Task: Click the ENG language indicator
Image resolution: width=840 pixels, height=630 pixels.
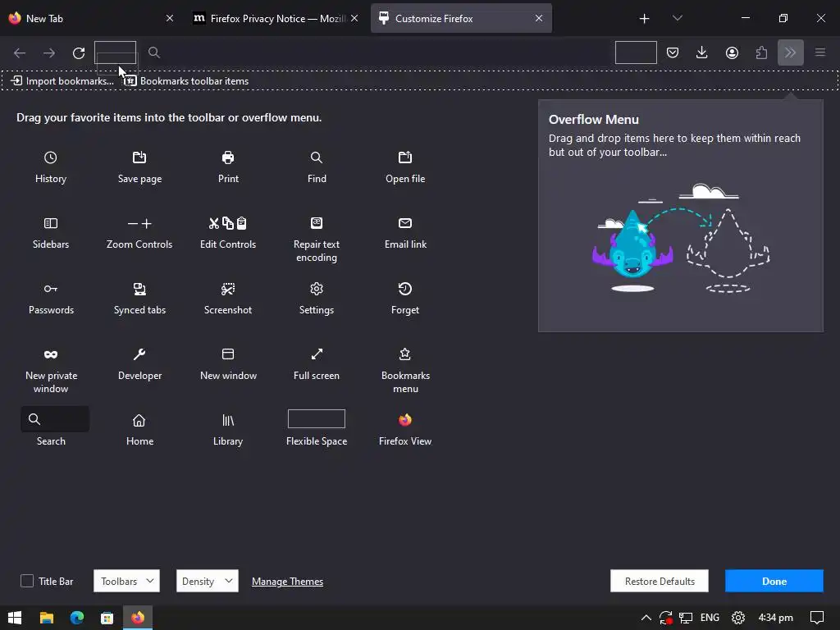Action: point(710,618)
